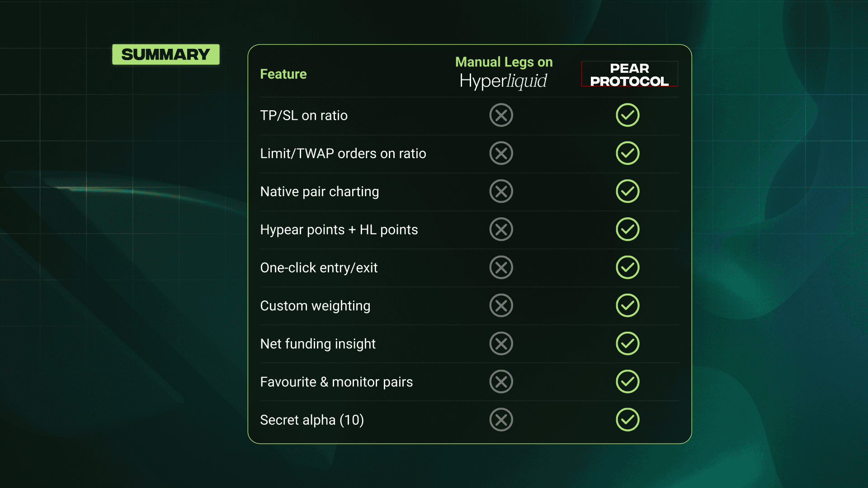Click the Feature column header

pos(283,74)
